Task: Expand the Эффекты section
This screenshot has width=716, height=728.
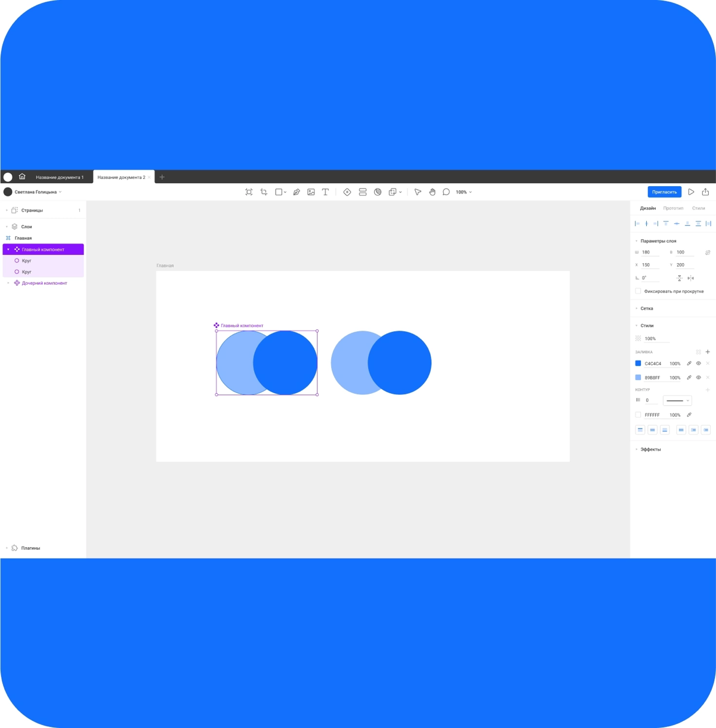Action: coord(650,449)
